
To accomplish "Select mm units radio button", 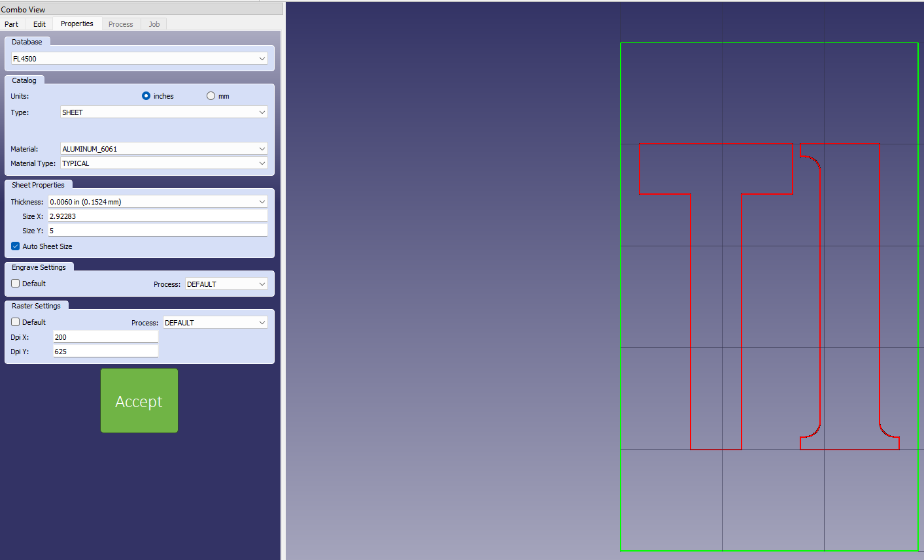I will (211, 96).
